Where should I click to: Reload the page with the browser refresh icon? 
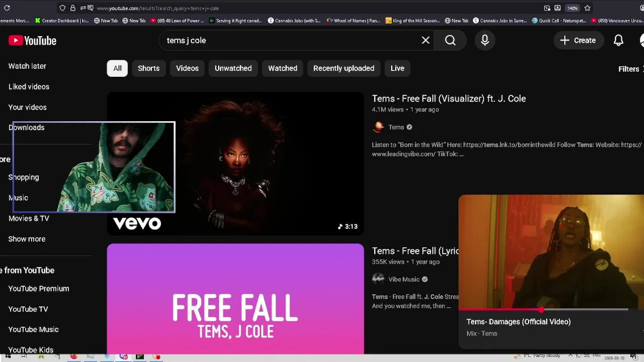point(7,8)
